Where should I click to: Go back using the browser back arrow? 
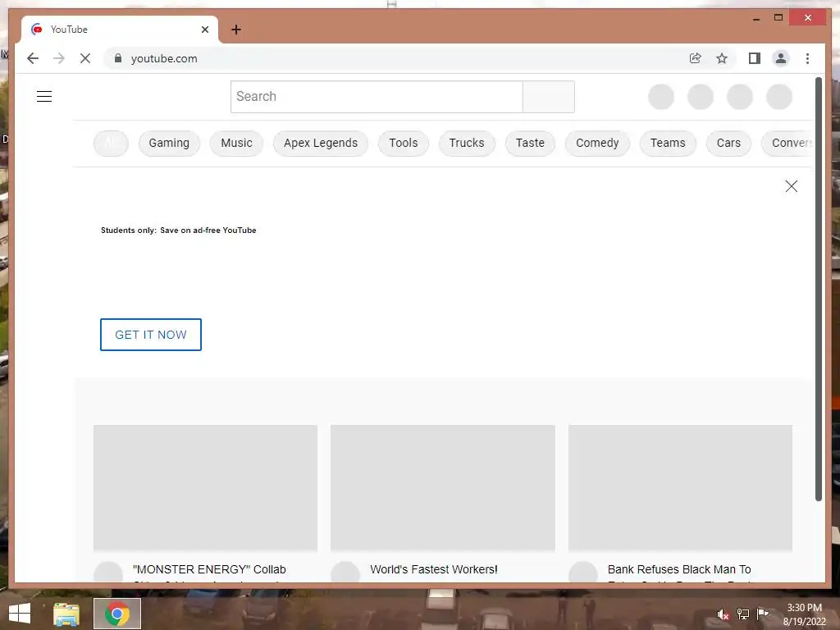tap(33, 58)
